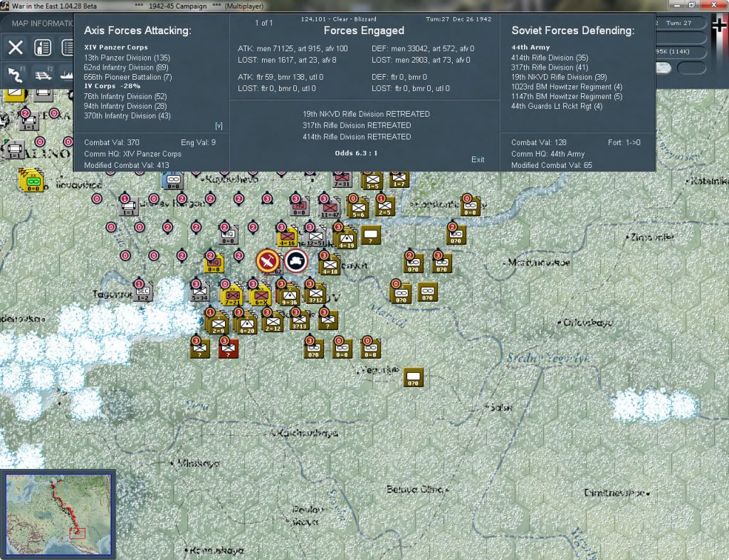Select the yellow unit counter labeled 4=16

click(288, 237)
